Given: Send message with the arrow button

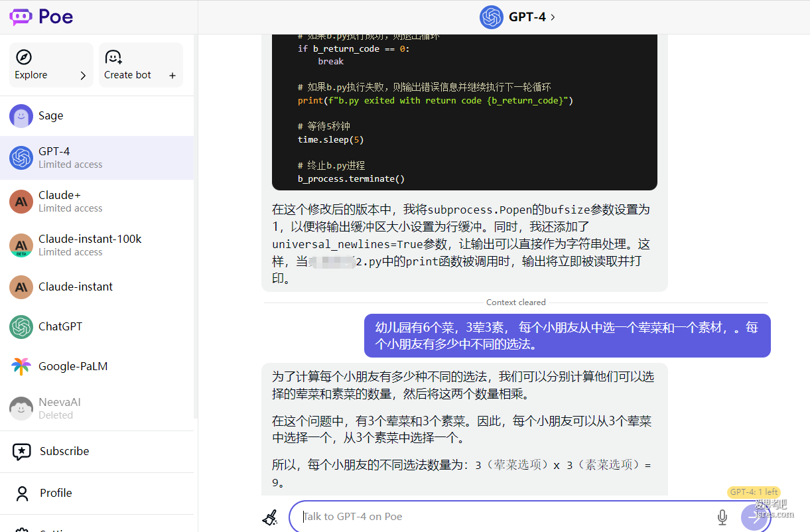Looking at the screenshot, I should click(x=754, y=517).
